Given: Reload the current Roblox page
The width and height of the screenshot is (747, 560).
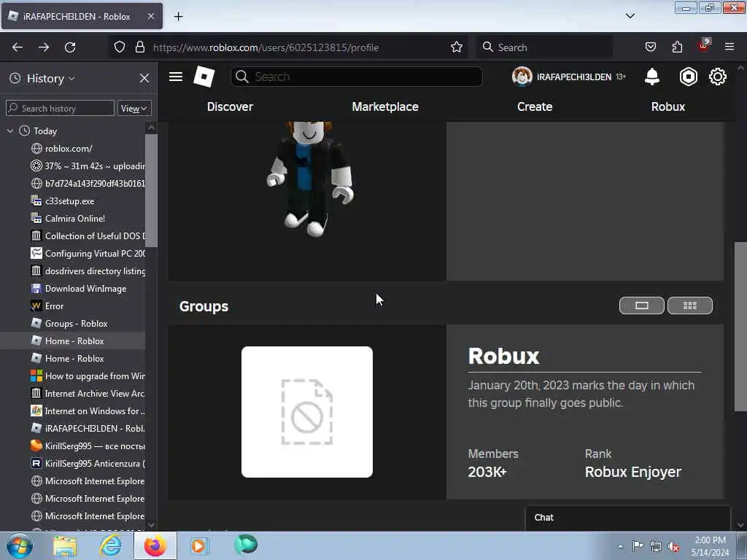Looking at the screenshot, I should (70, 47).
